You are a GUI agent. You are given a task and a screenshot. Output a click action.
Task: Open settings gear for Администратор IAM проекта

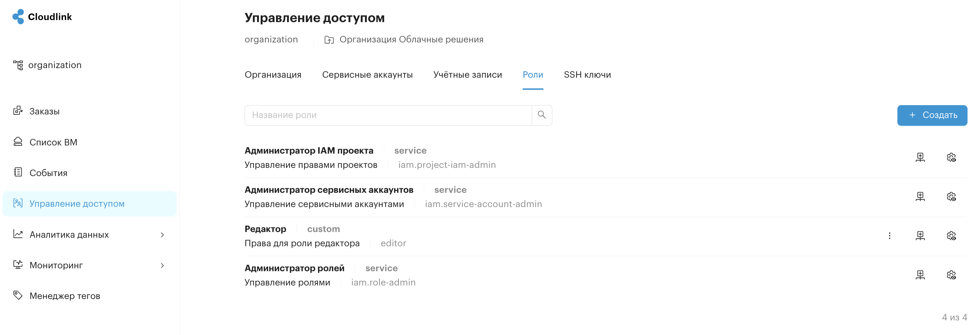(x=951, y=157)
